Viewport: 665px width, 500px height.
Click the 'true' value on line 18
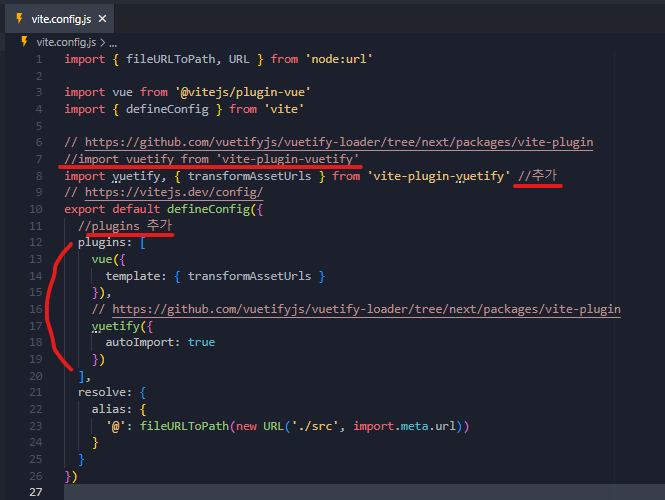point(201,342)
